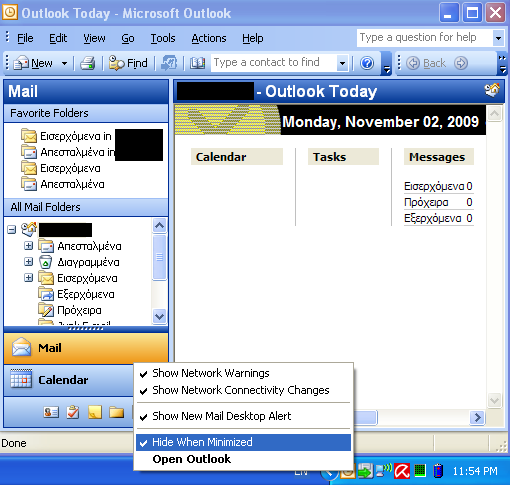The width and height of the screenshot is (510, 485).
Task: Open the Tools menu
Action: coord(163,38)
